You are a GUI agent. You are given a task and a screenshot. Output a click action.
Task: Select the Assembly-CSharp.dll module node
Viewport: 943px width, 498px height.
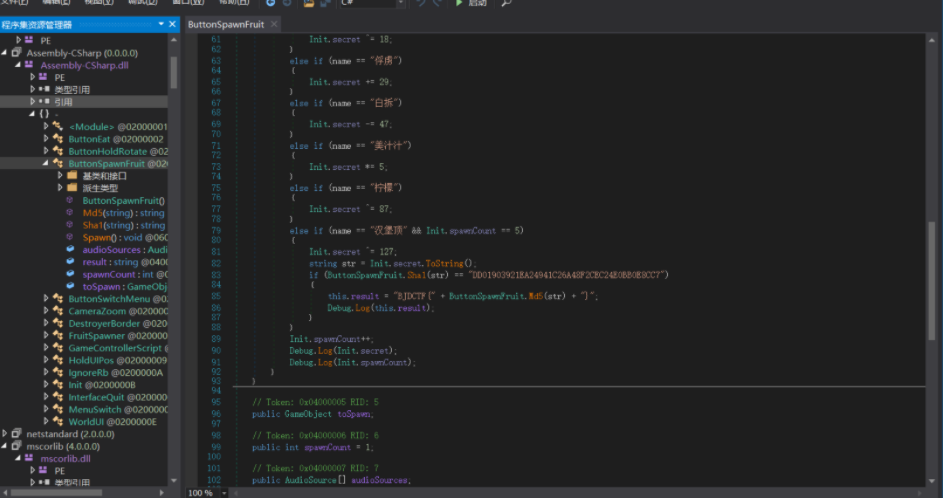click(x=84, y=65)
